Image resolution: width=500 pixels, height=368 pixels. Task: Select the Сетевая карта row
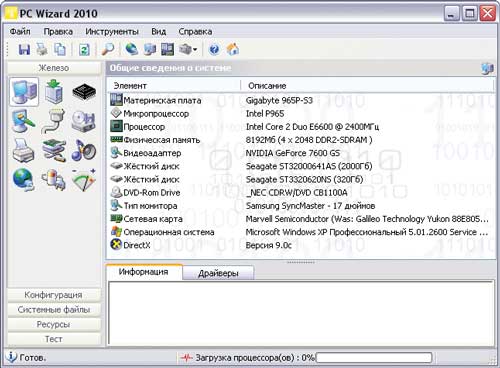(x=300, y=219)
